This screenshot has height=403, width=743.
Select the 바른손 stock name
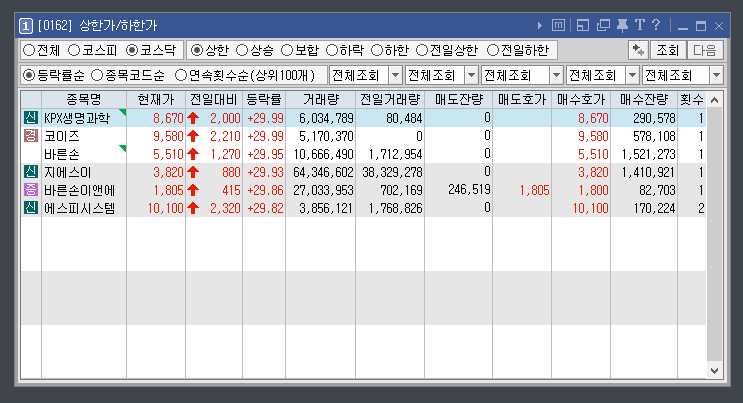62,154
